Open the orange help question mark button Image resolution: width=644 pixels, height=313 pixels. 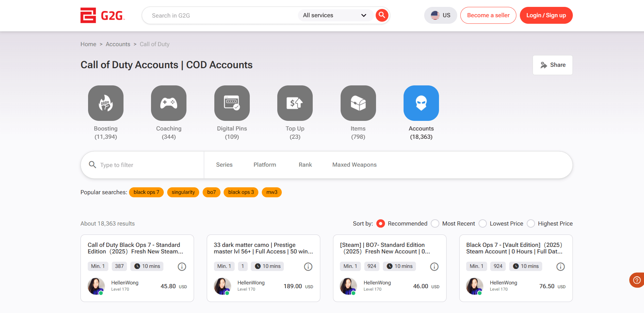[x=637, y=280]
